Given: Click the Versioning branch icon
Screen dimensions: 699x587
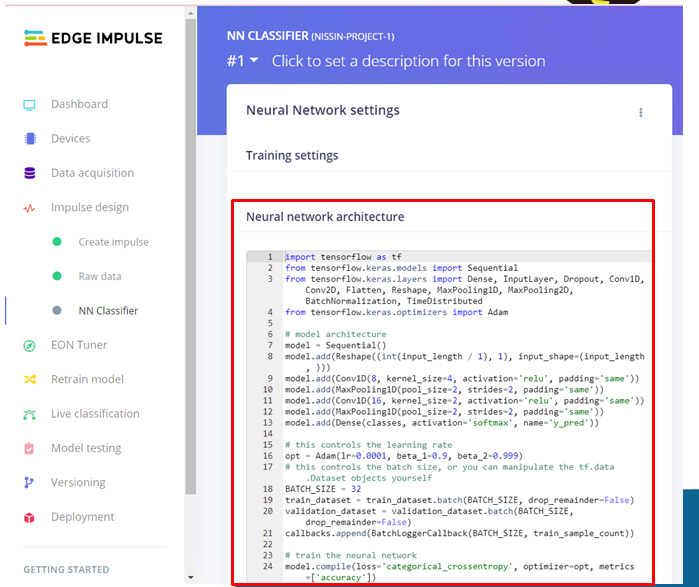Looking at the screenshot, I should 29,482.
